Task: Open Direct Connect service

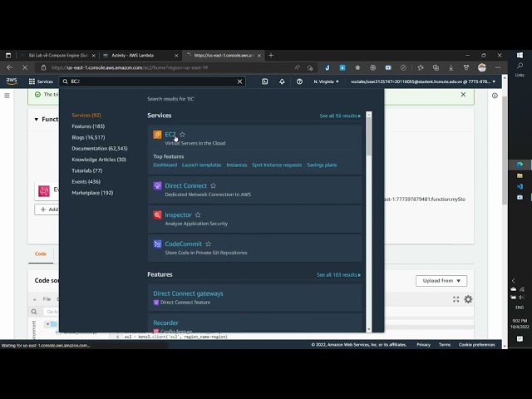Action: click(185, 185)
